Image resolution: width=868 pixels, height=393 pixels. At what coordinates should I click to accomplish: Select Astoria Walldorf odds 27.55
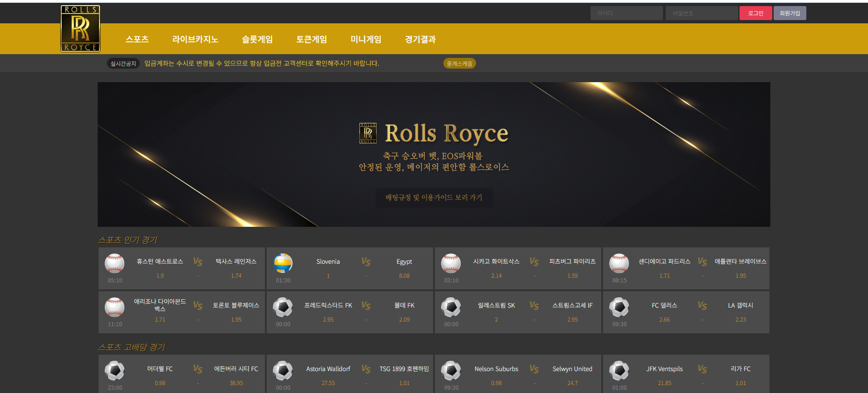click(328, 383)
